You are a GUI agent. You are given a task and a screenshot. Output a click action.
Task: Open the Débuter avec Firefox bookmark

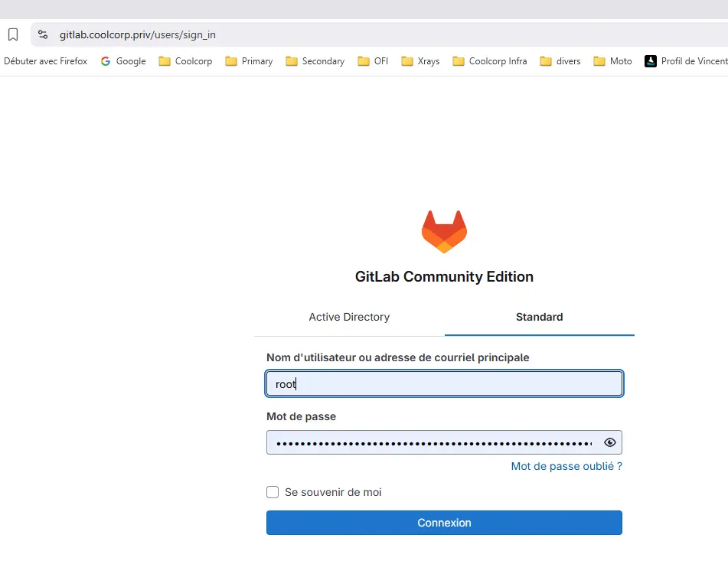click(45, 61)
